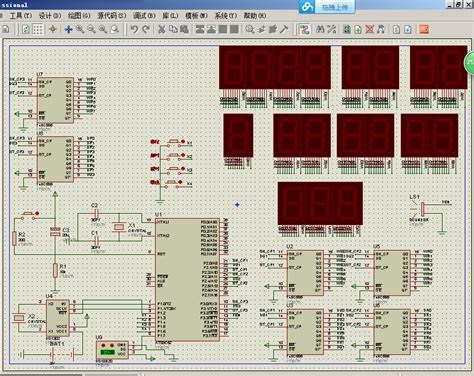
Task: Select the blue pan/center-at-cursor tool
Action: [x=69, y=29]
